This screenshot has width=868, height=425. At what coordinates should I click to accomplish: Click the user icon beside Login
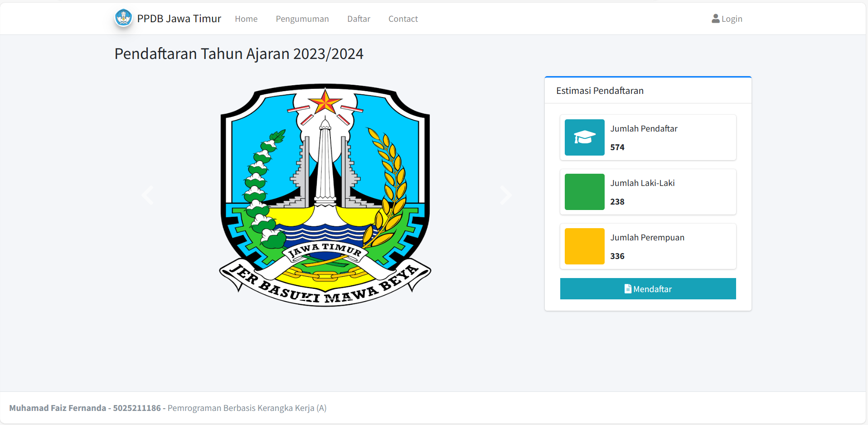click(x=716, y=19)
